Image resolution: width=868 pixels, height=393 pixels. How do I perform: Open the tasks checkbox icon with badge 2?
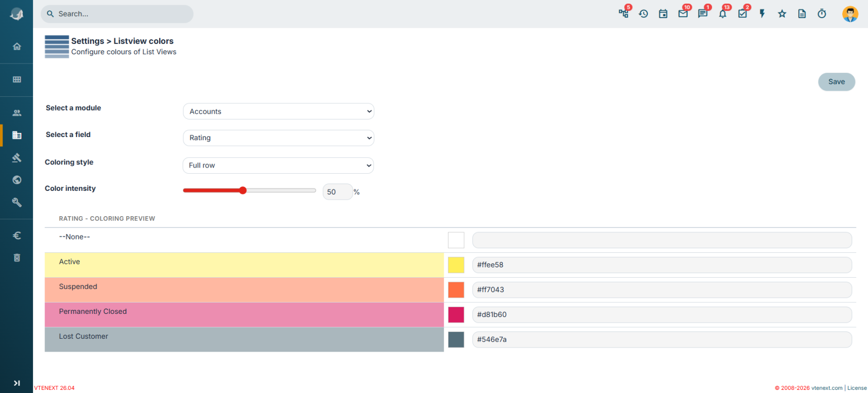tap(743, 13)
